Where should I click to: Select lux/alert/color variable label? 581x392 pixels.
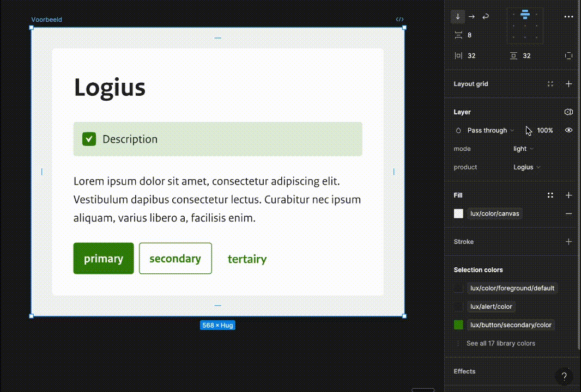point(491,307)
